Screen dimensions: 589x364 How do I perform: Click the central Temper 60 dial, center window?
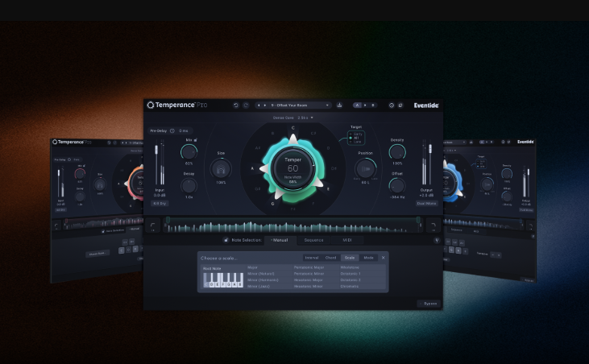[x=293, y=168]
